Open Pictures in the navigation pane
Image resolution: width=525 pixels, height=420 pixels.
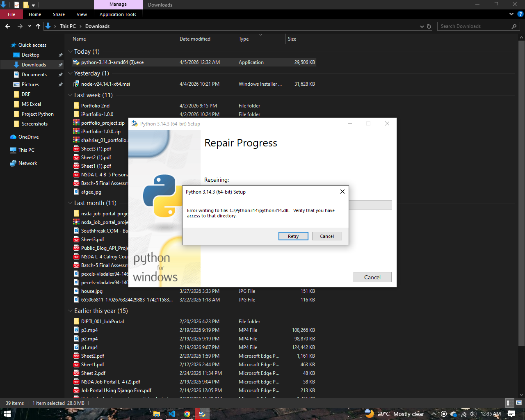[x=30, y=84]
